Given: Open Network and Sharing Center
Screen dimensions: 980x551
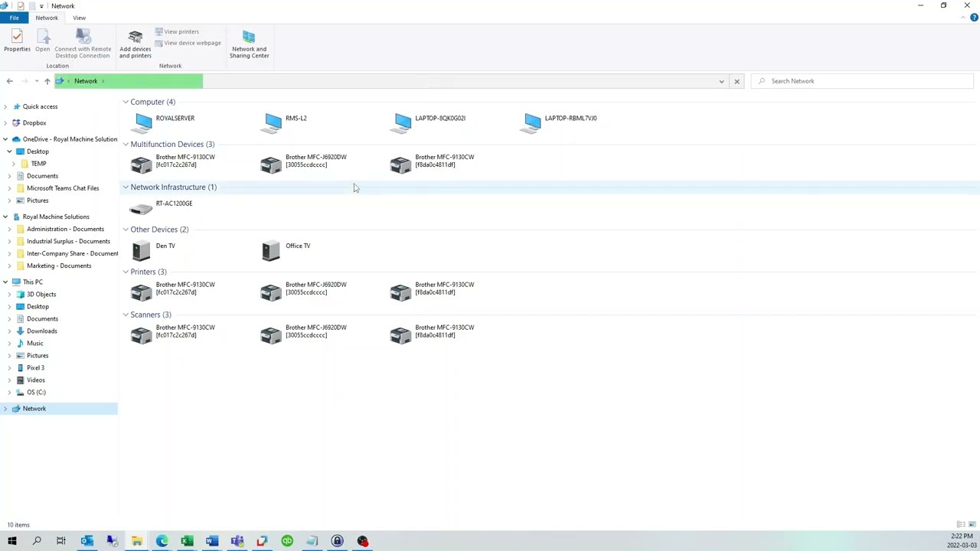Looking at the screenshot, I should pyautogui.click(x=249, y=44).
